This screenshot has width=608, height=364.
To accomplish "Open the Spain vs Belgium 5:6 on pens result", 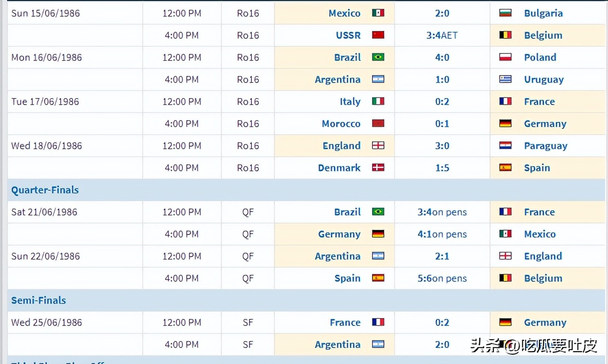I will (x=442, y=278).
